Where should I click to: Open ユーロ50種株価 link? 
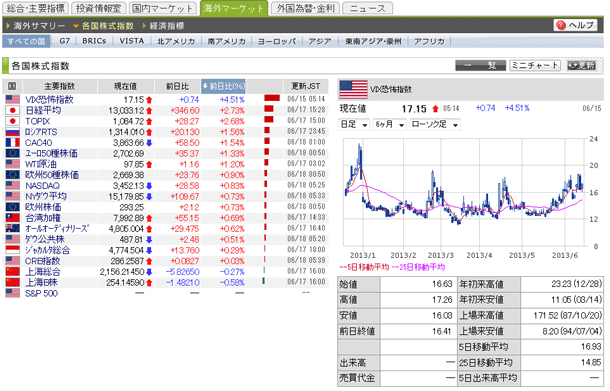[x=51, y=154]
